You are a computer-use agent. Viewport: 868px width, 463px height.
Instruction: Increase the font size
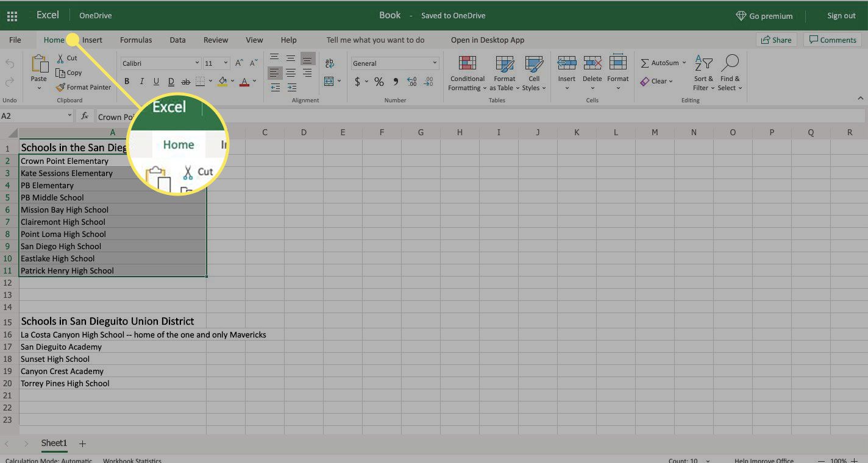tap(239, 63)
